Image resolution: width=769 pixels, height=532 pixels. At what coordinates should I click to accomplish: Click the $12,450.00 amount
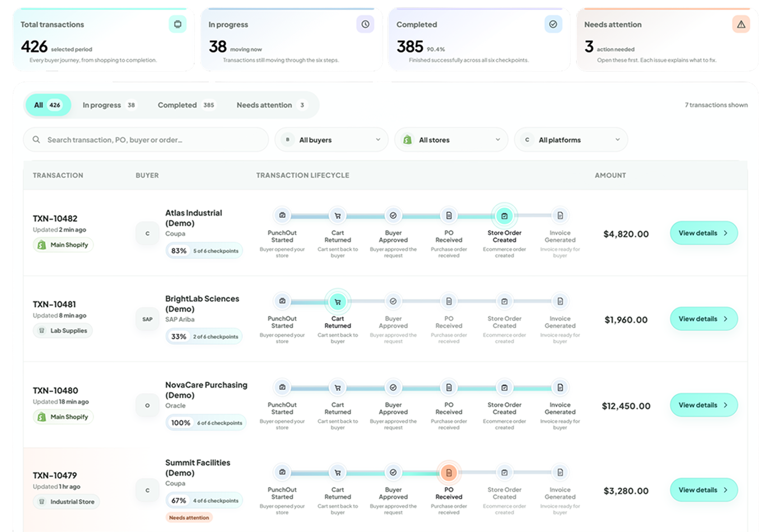pyautogui.click(x=626, y=406)
